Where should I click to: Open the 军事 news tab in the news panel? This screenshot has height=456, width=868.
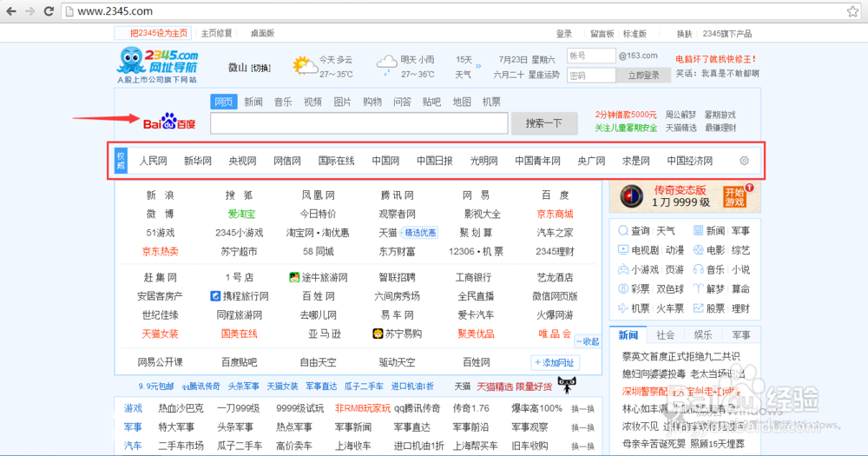pos(740,334)
